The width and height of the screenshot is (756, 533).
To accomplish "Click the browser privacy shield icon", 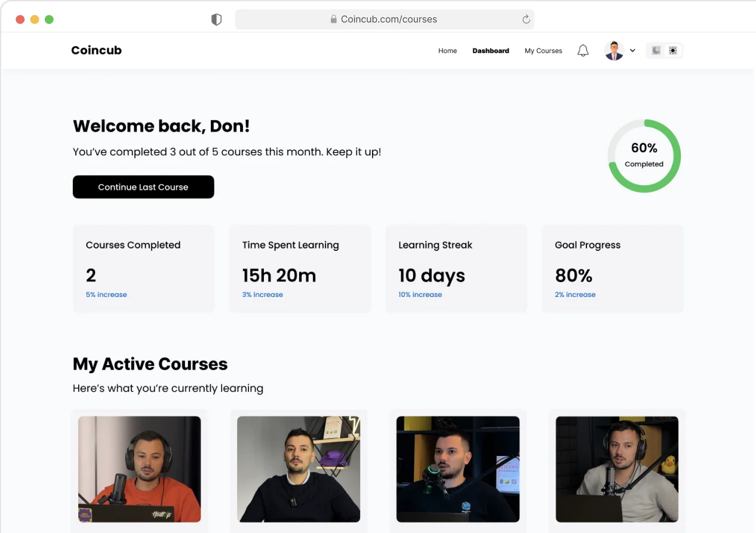I will [x=216, y=20].
